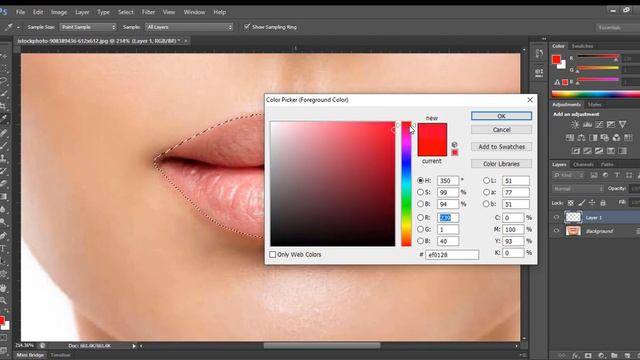
Task: Add a Vibrance adjustment
Action: click(x=622, y=124)
